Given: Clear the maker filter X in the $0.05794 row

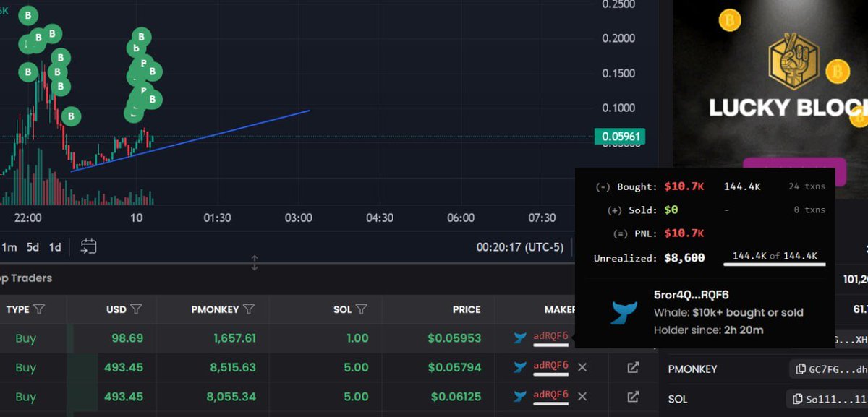Looking at the screenshot, I should coord(582,367).
